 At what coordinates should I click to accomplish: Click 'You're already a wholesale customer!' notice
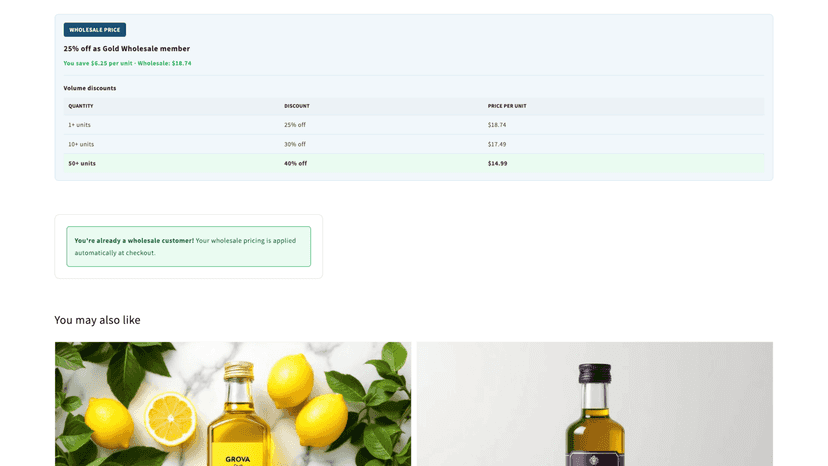189,247
